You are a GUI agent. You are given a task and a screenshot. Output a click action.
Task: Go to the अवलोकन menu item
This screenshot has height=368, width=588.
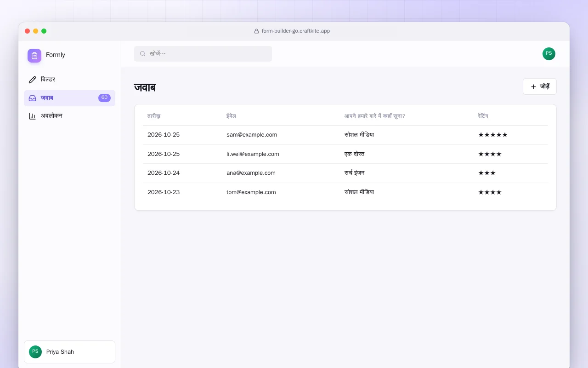pos(69,116)
